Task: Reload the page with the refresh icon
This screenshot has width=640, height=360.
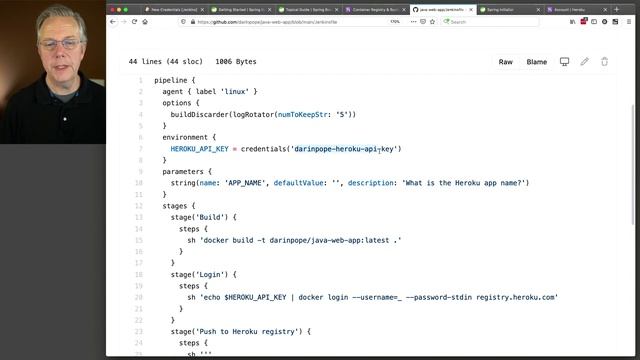Action: click(x=134, y=22)
